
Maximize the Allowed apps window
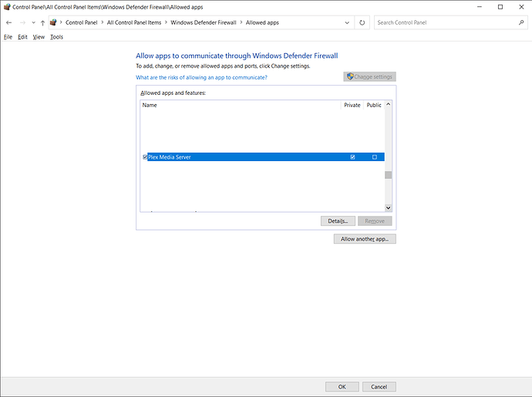point(500,7)
